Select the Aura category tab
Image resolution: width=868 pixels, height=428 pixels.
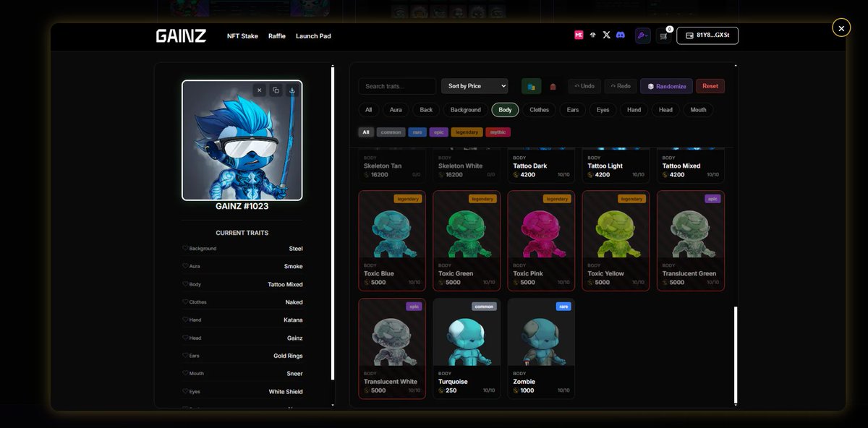click(x=396, y=110)
